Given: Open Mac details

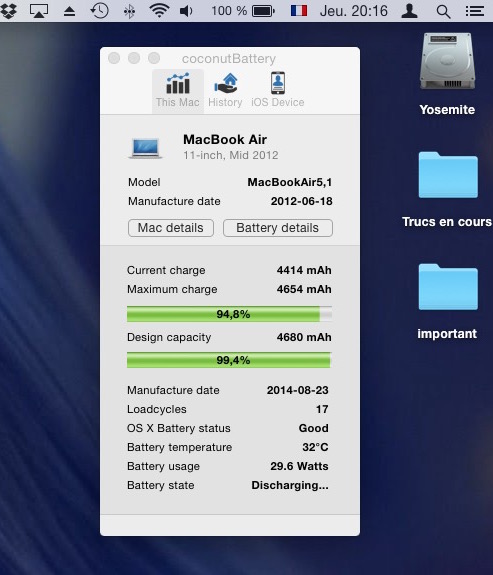Looking at the screenshot, I should 171,228.
